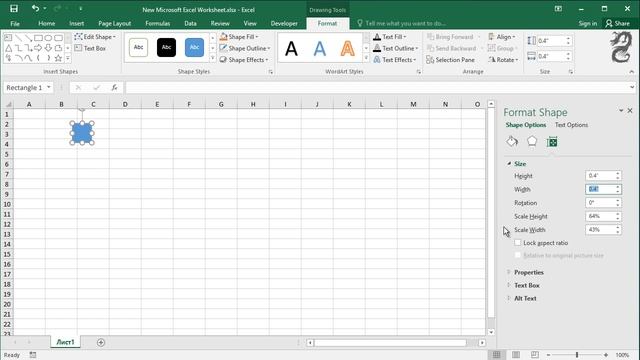The image size is (640, 360).
Task: Switch to Shape Options in pane
Action: point(526,125)
